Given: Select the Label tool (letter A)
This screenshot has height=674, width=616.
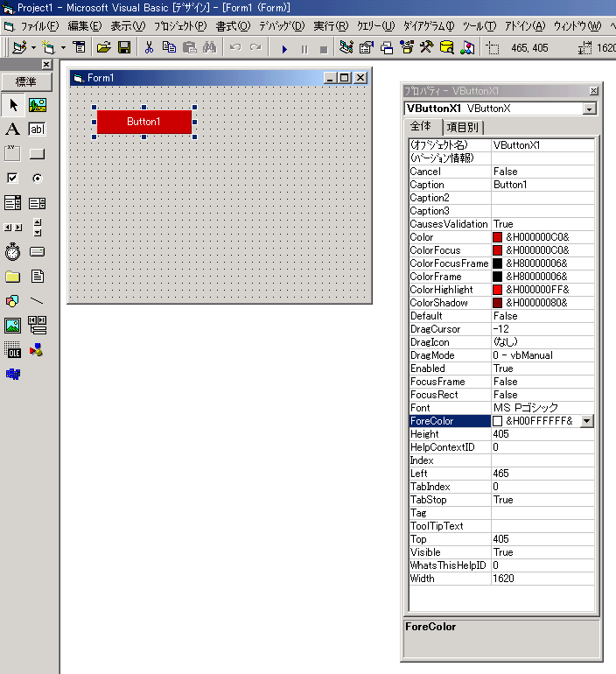Looking at the screenshot, I should pyautogui.click(x=13, y=129).
